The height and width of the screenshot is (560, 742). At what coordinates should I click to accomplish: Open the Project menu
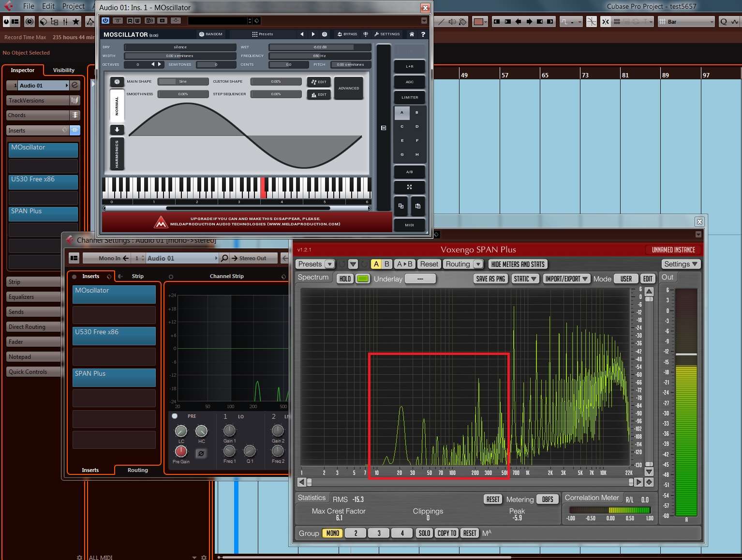(73, 6)
